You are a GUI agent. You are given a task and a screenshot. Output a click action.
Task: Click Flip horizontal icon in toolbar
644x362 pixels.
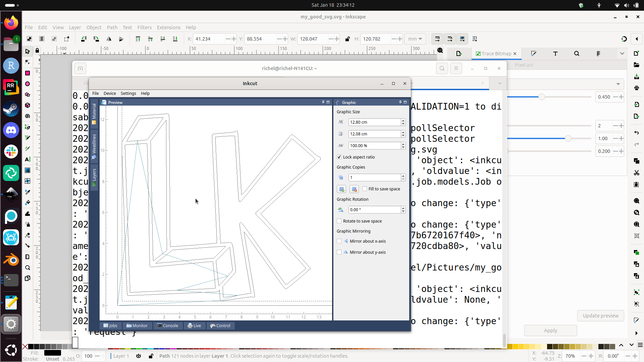(109, 39)
